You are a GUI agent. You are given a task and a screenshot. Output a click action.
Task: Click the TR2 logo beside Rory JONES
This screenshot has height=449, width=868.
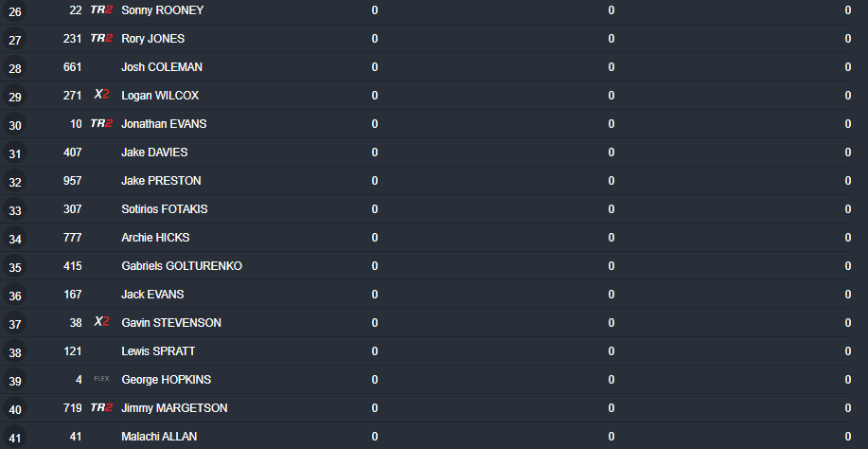coord(101,39)
